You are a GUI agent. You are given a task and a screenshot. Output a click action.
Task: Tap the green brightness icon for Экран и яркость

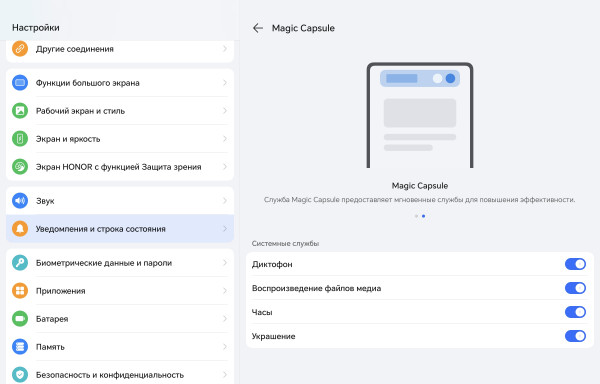(x=20, y=139)
